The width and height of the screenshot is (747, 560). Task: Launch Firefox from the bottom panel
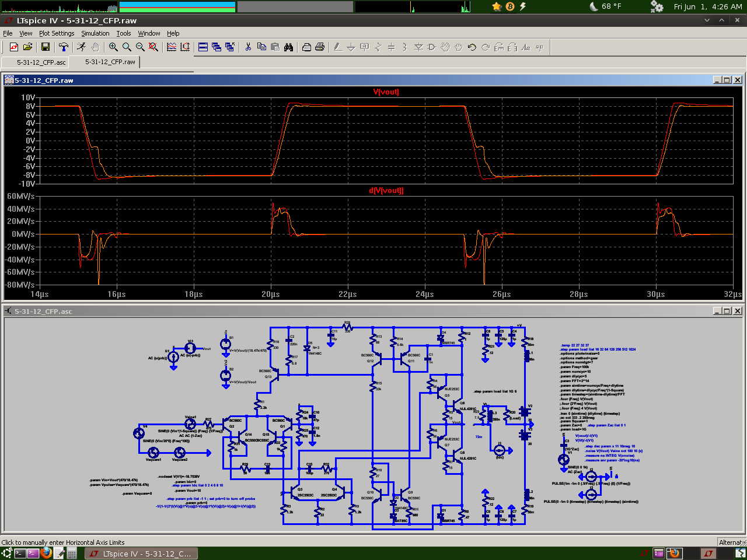coord(46,553)
